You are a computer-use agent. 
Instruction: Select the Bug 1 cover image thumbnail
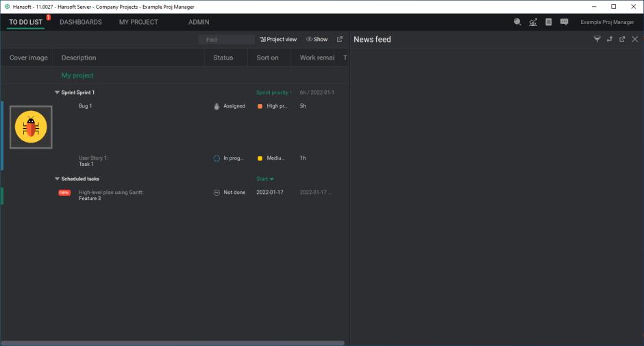click(x=31, y=127)
